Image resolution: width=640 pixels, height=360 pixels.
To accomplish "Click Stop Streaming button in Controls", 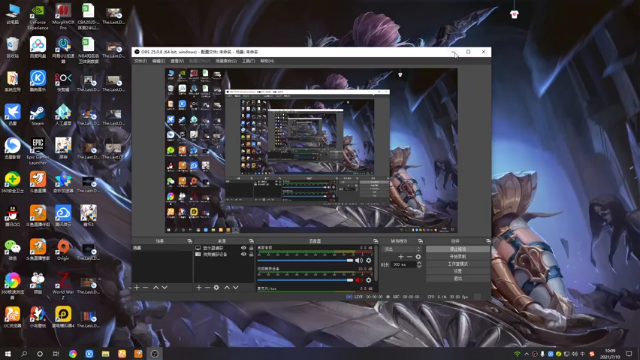I will tap(458, 249).
